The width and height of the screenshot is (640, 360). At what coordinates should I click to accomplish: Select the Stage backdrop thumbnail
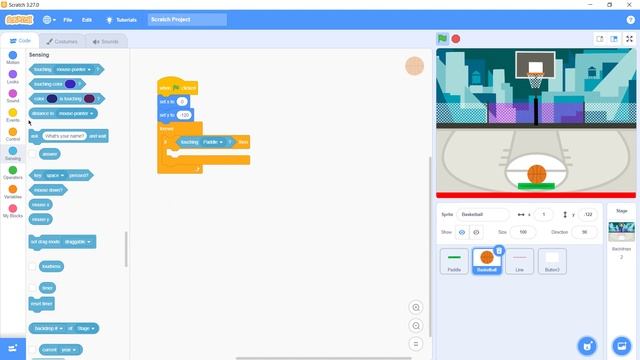coord(621,231)
